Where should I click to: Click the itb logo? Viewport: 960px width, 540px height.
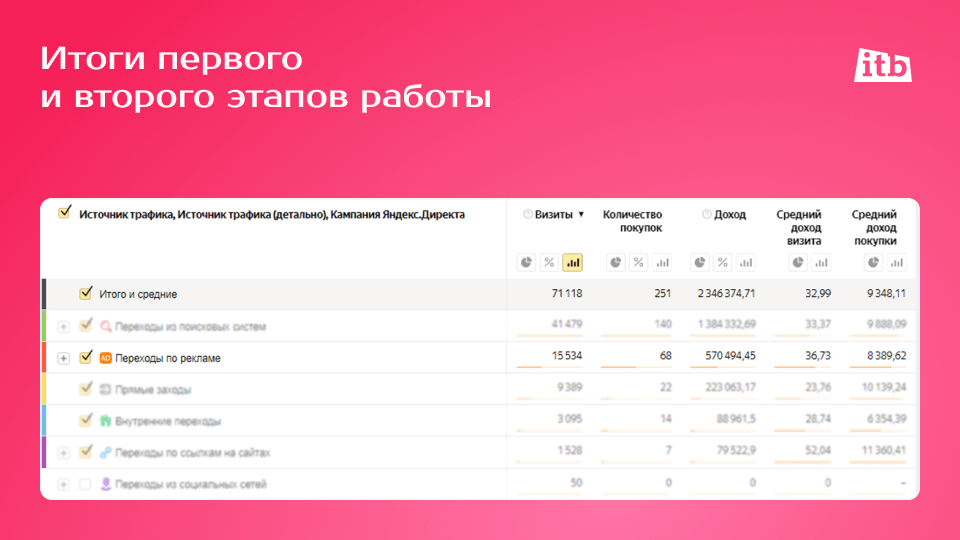point(882,65)
